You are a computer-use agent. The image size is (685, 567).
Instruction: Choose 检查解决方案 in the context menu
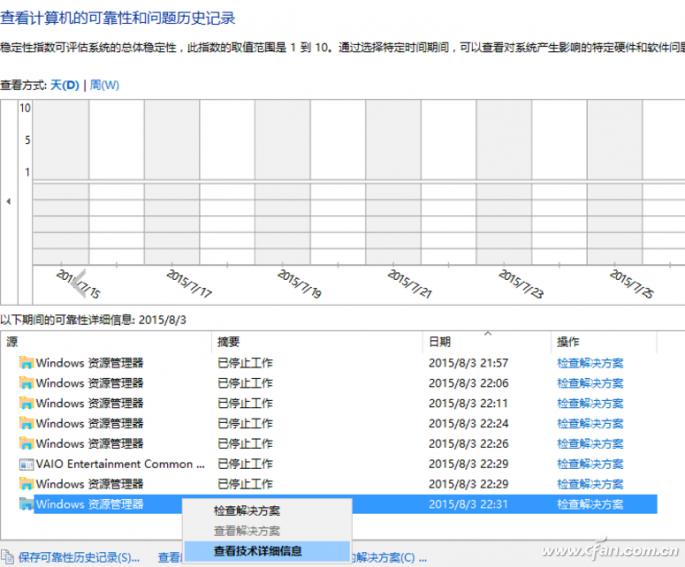(247, 511)
